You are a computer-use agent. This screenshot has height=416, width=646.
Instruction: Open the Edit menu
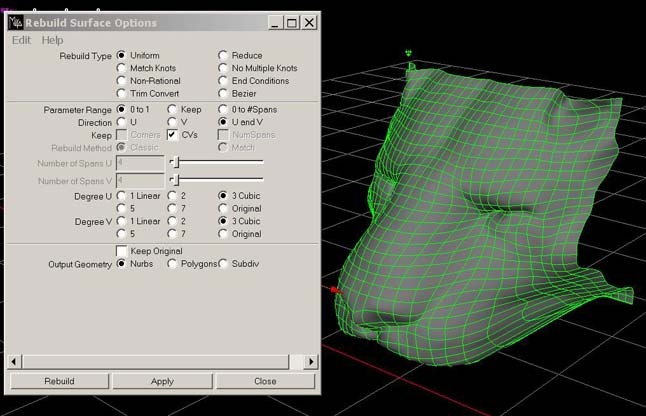coord(21,40)
